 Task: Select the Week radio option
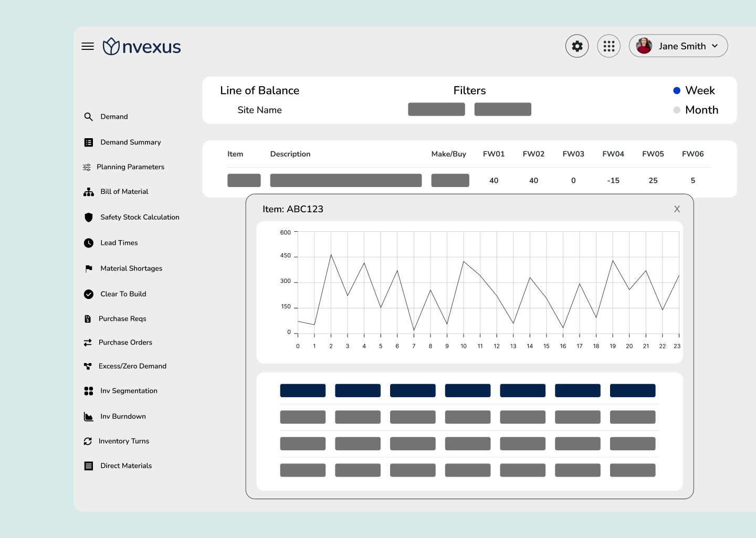pyautogui.click(x=677, y=90)
